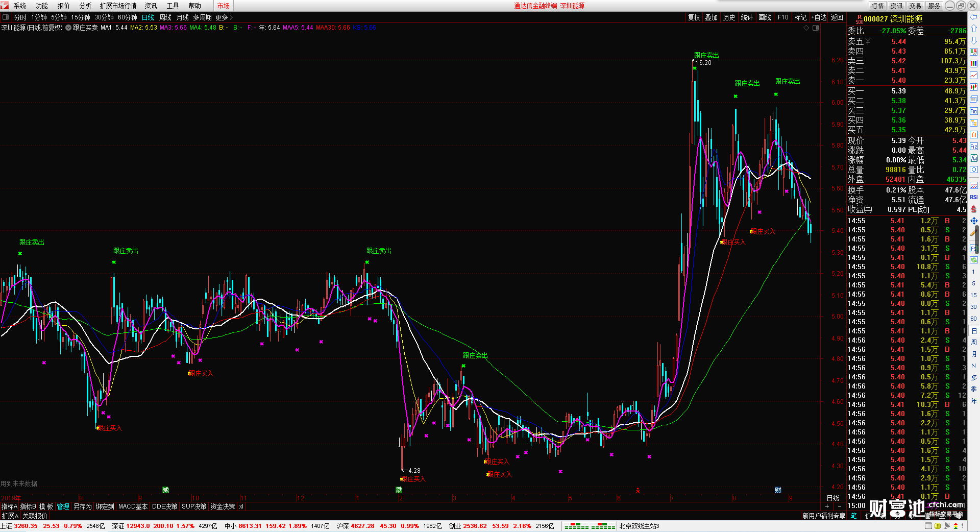Open the line trend chart icon in sidebar

coord(974,76)
